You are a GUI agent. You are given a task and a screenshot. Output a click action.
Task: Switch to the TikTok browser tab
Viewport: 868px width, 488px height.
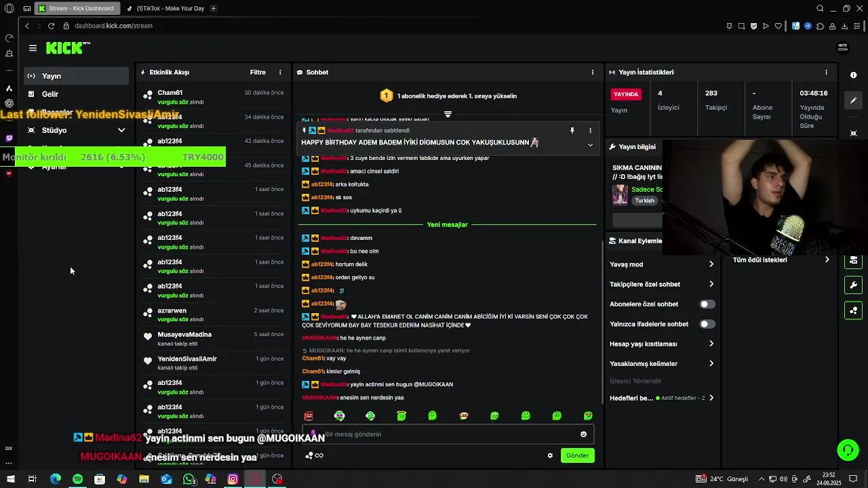(x=166, y=9)
